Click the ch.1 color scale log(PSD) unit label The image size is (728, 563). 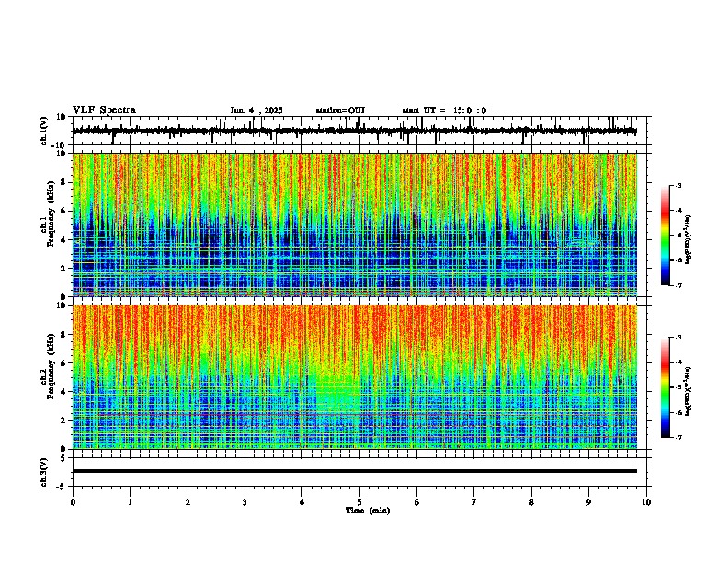(x=688, y=240)
